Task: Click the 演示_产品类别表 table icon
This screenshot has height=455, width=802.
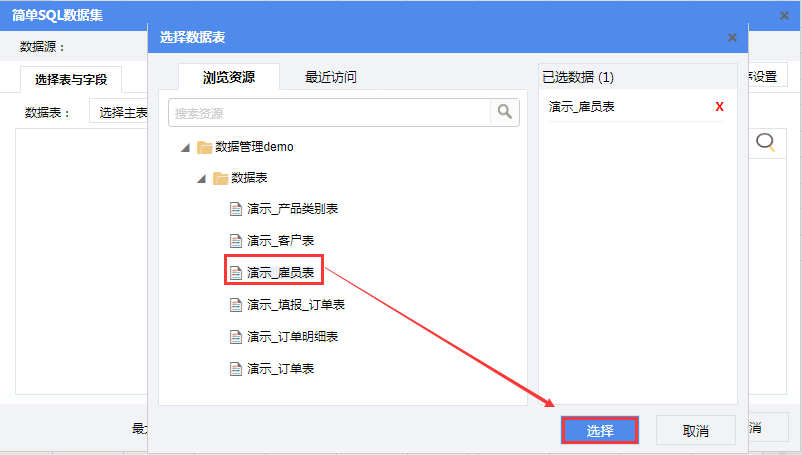Action: [x=236, y=209]
